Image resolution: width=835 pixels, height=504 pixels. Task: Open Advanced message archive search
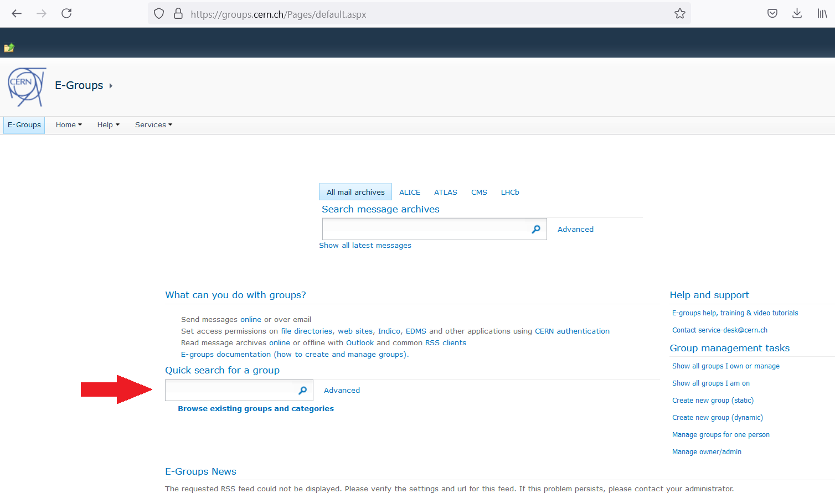575,230
